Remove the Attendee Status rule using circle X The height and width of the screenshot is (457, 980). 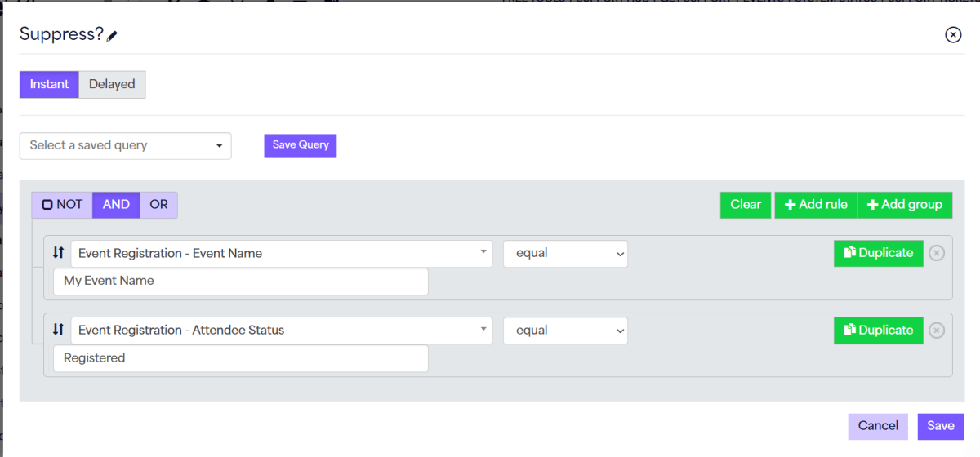pos(937,330)
